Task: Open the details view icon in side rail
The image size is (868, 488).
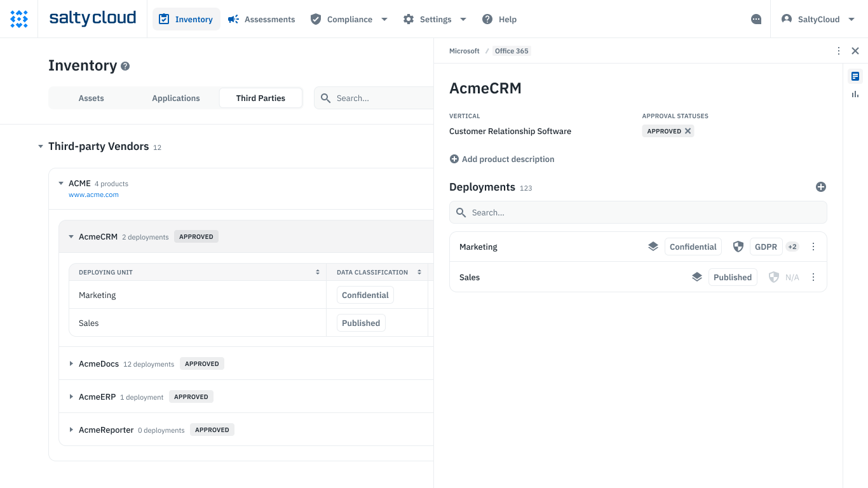Action: click(855, 76)
